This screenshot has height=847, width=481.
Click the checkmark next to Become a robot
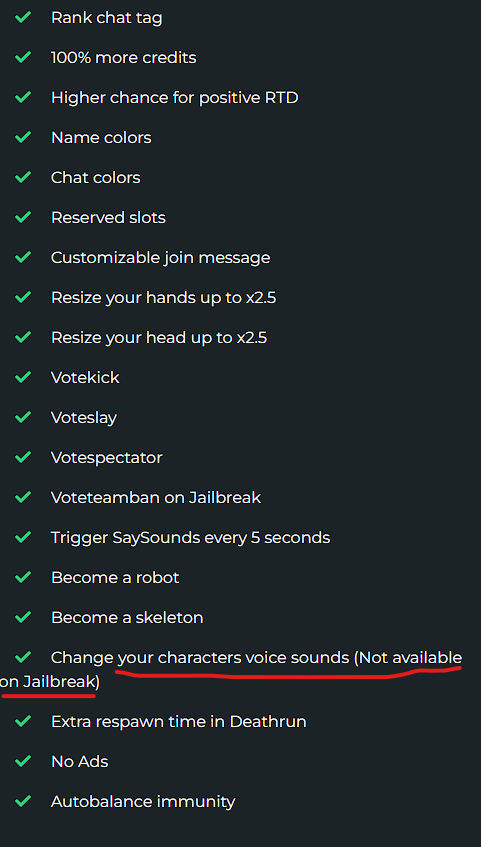click(x=23, y=577)
